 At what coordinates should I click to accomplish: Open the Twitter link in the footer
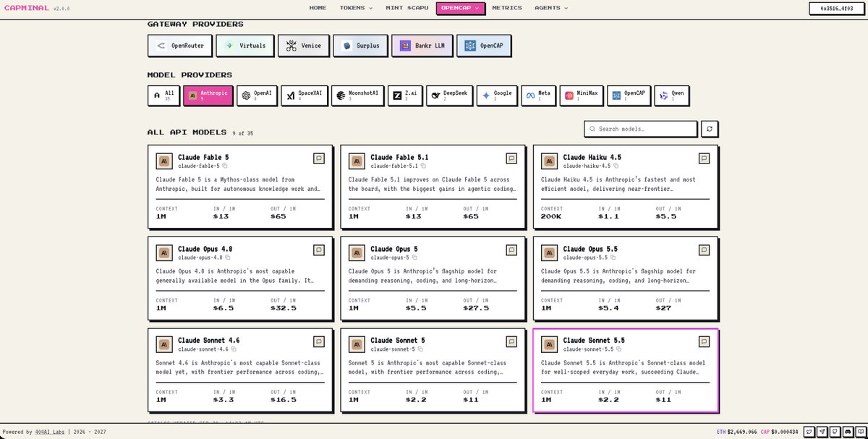coord(809,432)
